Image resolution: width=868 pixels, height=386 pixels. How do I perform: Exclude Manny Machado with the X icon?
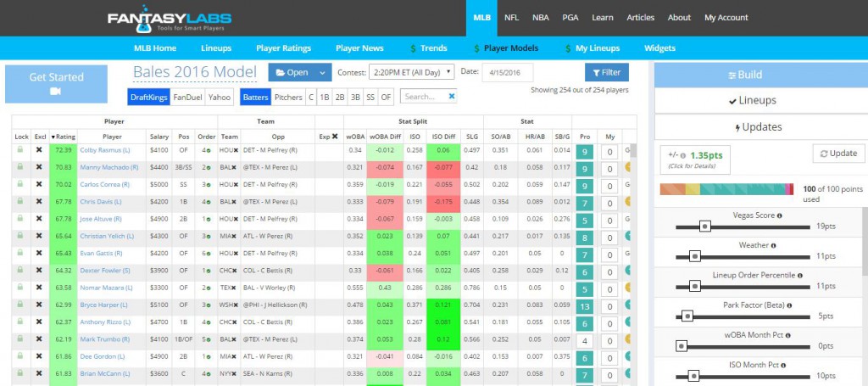(39, 167)
